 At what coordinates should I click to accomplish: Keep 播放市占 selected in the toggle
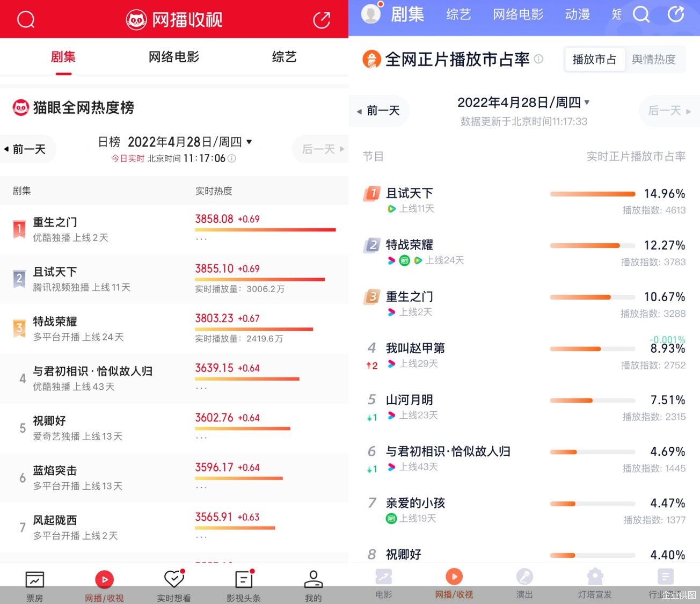pyautogui.click(x=594, y=59)
